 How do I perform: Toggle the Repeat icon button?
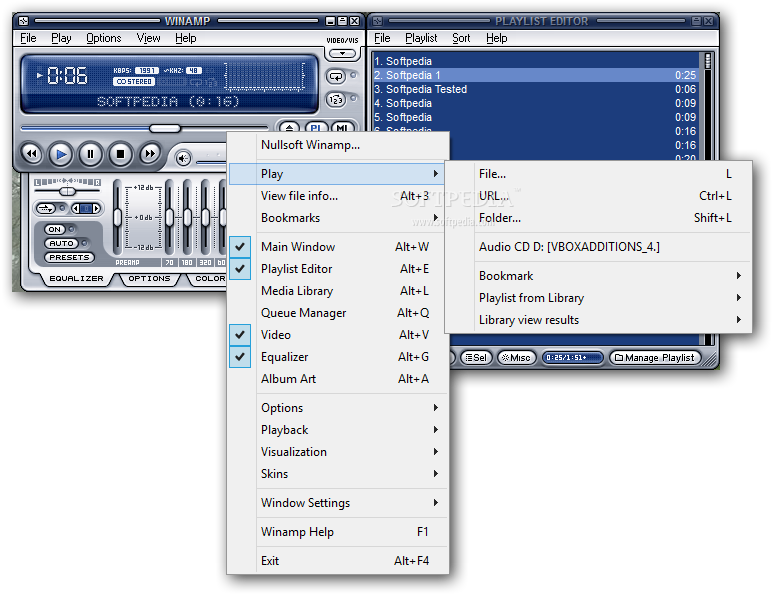pyautogui.click(x=336, y=76)
